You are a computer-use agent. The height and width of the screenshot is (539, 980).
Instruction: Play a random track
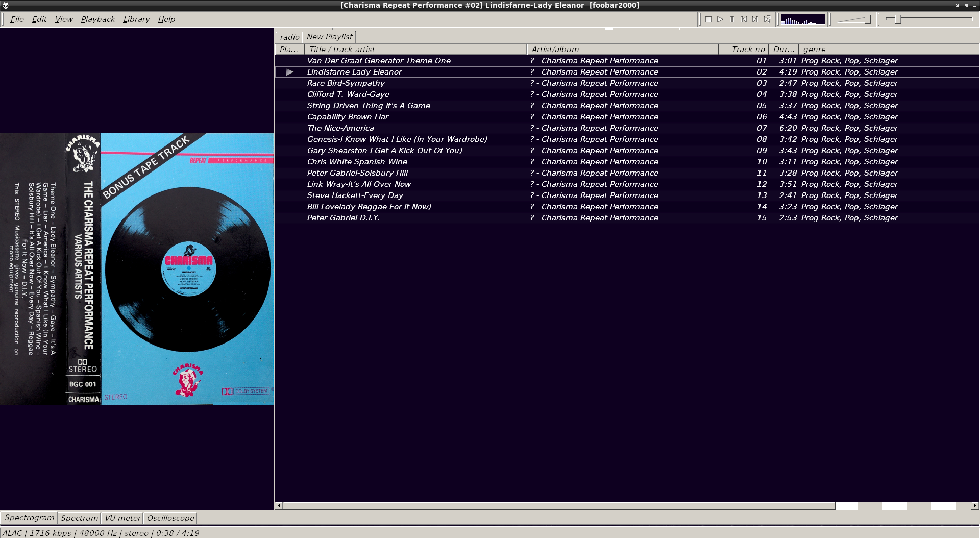[767, 19]
